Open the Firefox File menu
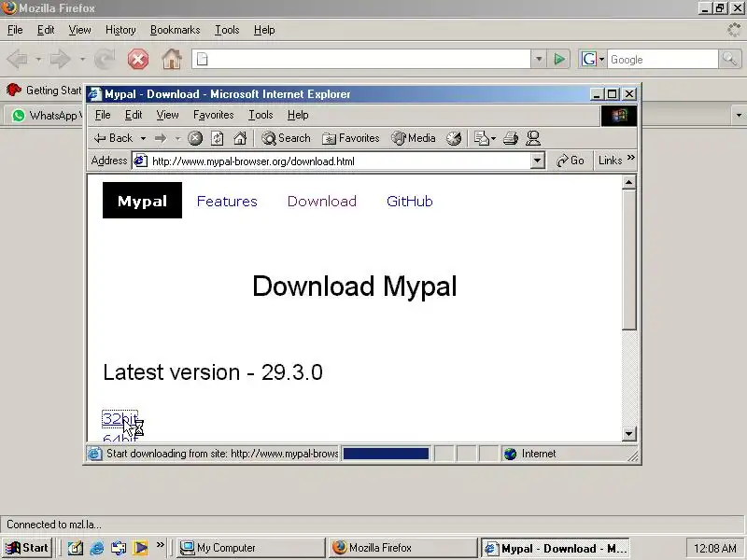Image resolution: width=747 pixels, height=560 pixels. (x=15, y=30)
